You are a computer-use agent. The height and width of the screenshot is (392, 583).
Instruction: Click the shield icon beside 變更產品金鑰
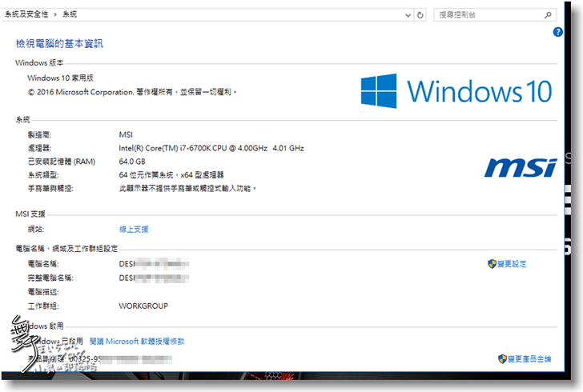click(502, 358)
